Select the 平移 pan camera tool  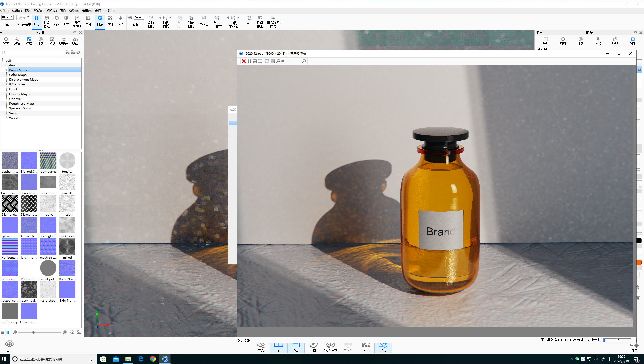coord(110,21)
